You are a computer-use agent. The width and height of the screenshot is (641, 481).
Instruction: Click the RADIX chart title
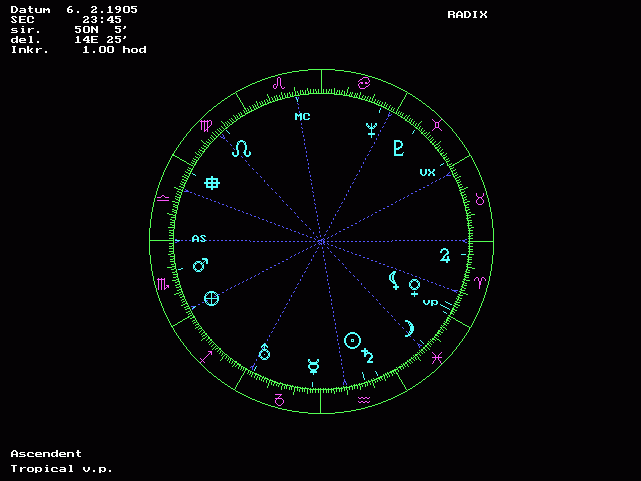[x=467, y=15]
